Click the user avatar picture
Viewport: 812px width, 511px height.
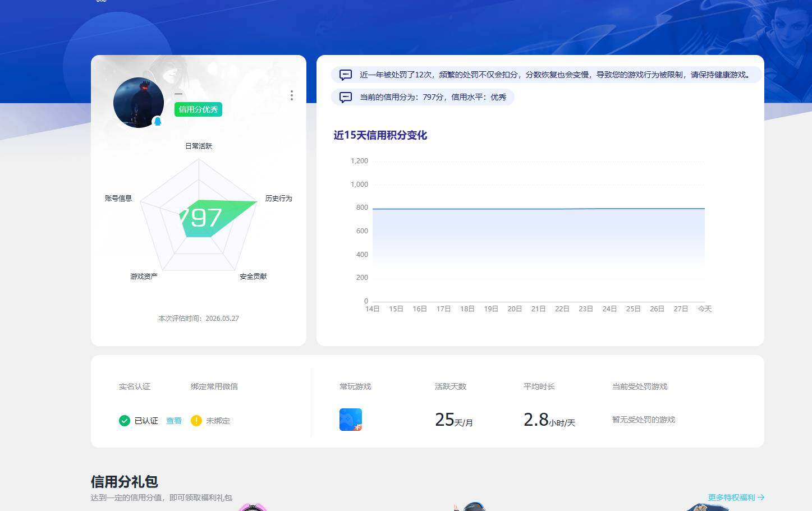point(139,103)
